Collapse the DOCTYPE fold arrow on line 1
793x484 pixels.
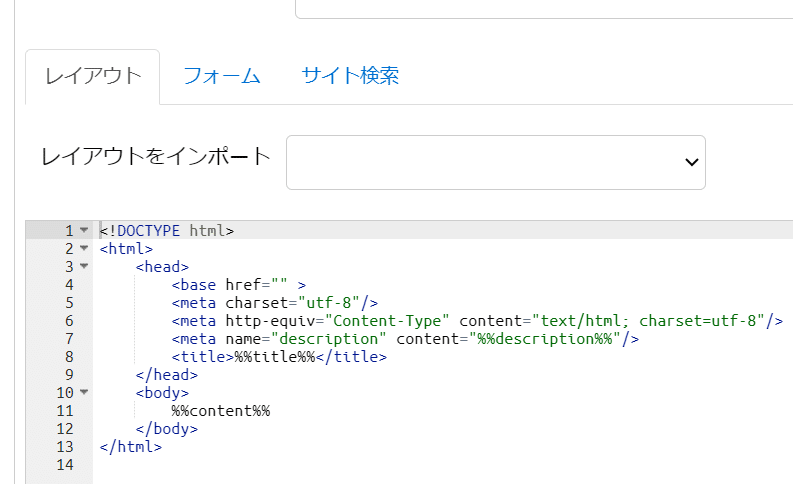point(84,230)
